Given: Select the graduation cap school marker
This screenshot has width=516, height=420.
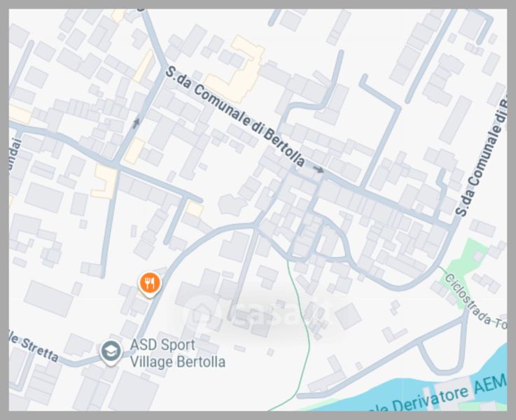Looking at the screenshot, I should pyautogui.click(x=111, y=352).
